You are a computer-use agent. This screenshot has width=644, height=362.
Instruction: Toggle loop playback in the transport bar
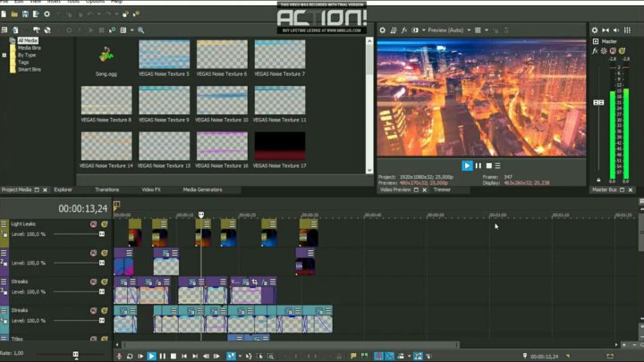pyautogui.click(x=130, y=356)
